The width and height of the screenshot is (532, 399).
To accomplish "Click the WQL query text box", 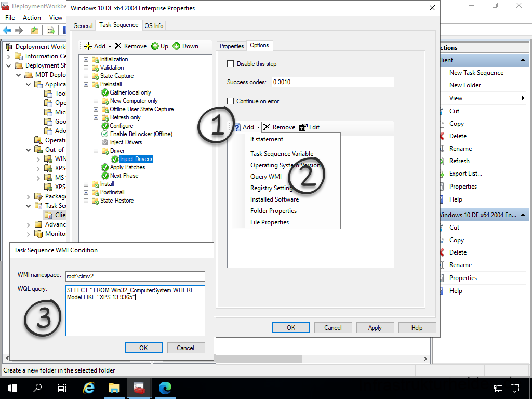I will pos(135,311).
